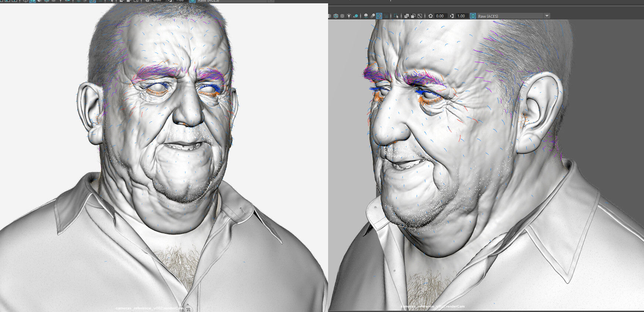Toggle viewport shadows icon
Image resolution: width=644 pixels, height=312 pixels.
[355, 16]
